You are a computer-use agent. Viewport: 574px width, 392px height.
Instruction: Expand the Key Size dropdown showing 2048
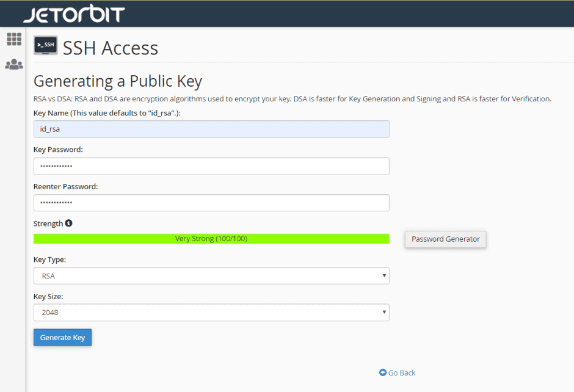point(211,313)
